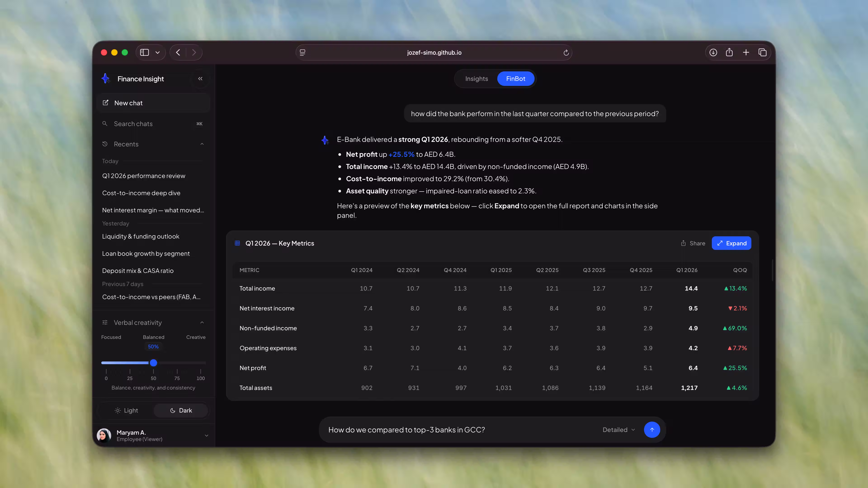Click the METRIC column header
The height and width of the screenshot is (488, 868).
(x=249, y=270)
